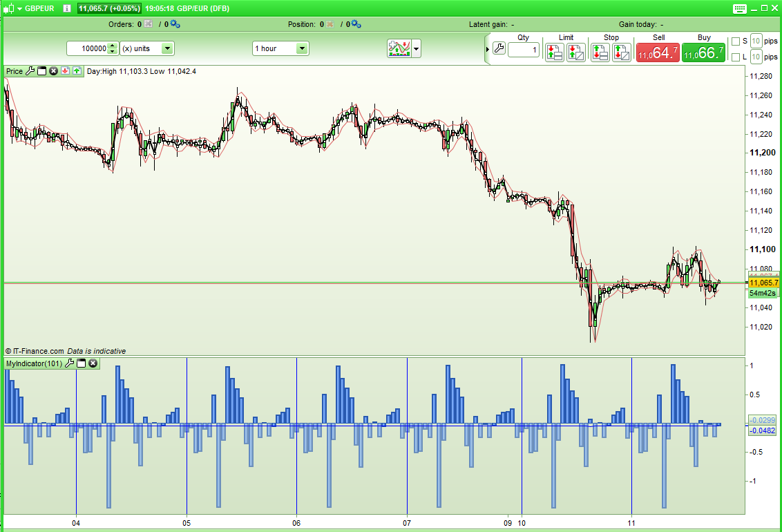Enable the L limit checkbox
Viewport: 782px width, 532px height.
coord(735,57)
